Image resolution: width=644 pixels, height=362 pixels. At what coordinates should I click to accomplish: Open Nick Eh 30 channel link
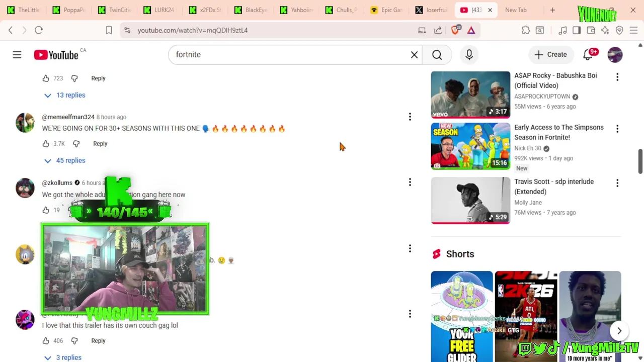pyautogui.click(x=528, y=148)
